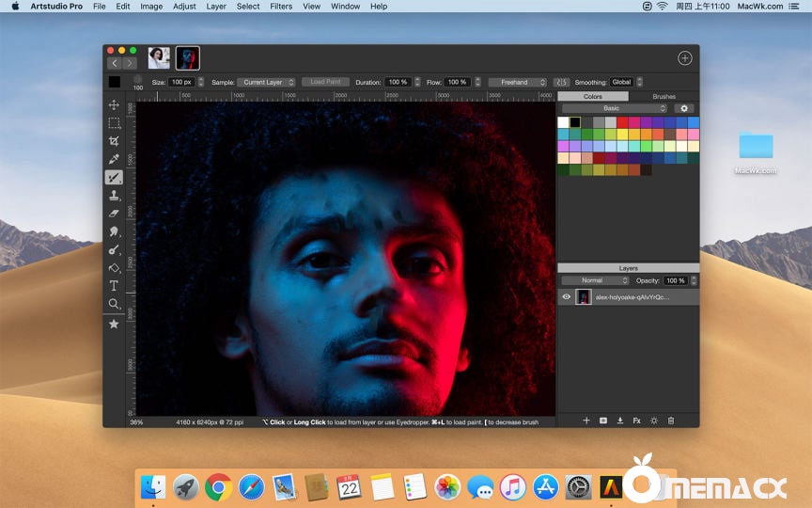
Task: Go to previous document with back arrow
Action: 115,63
